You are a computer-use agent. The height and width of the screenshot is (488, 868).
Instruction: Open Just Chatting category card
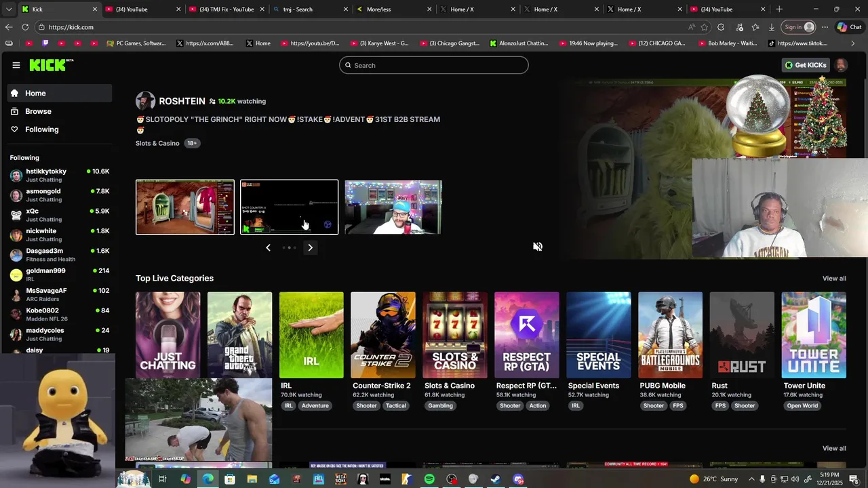point(167,335)
